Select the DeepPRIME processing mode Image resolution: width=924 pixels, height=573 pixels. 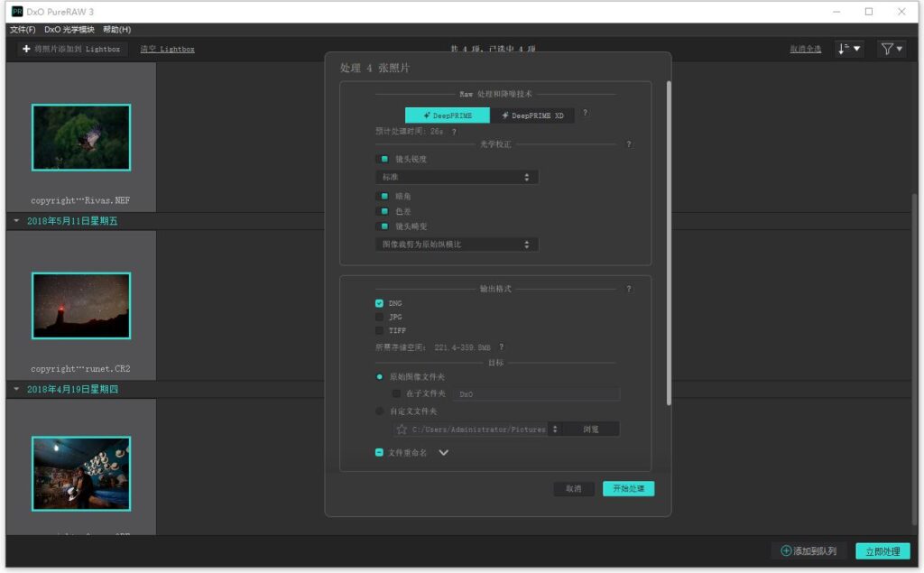pos(448,116)
